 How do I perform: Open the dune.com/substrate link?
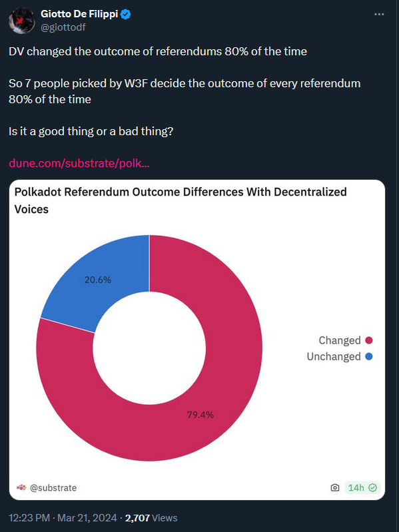tap(79, 163)
